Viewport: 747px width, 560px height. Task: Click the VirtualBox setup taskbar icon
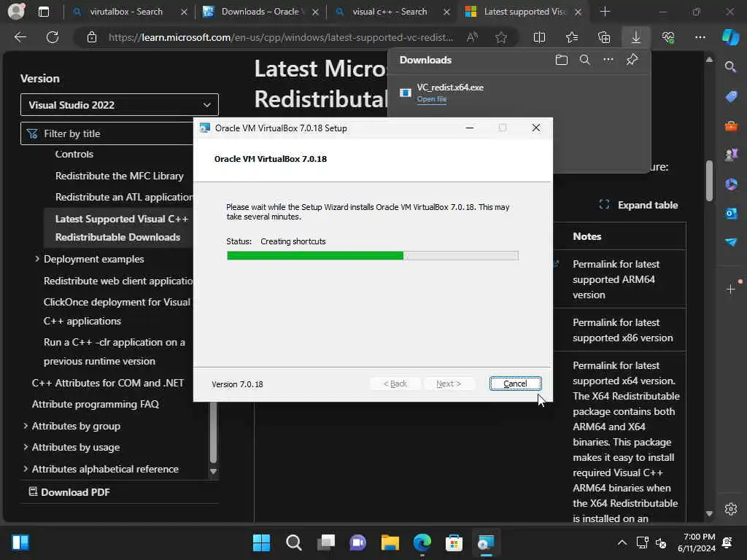pos(486,542)
